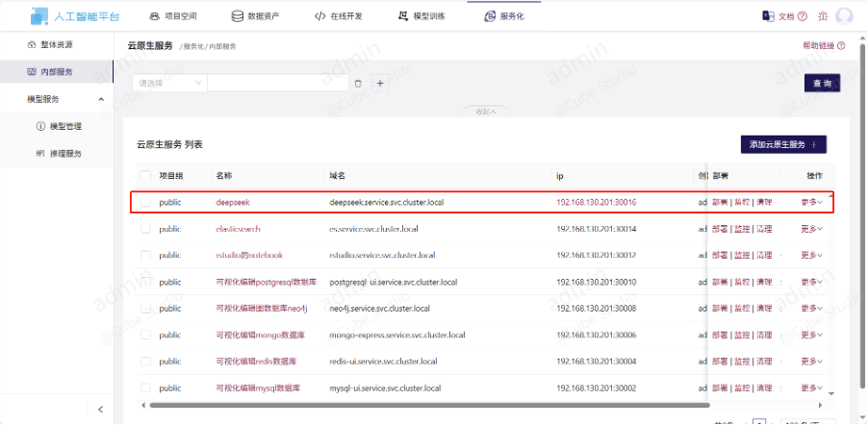This screenshot has width=868, height=425.
Task: Select 模型管理 in the sidebar
Action: pyautogui.click(x=57, y=126)
